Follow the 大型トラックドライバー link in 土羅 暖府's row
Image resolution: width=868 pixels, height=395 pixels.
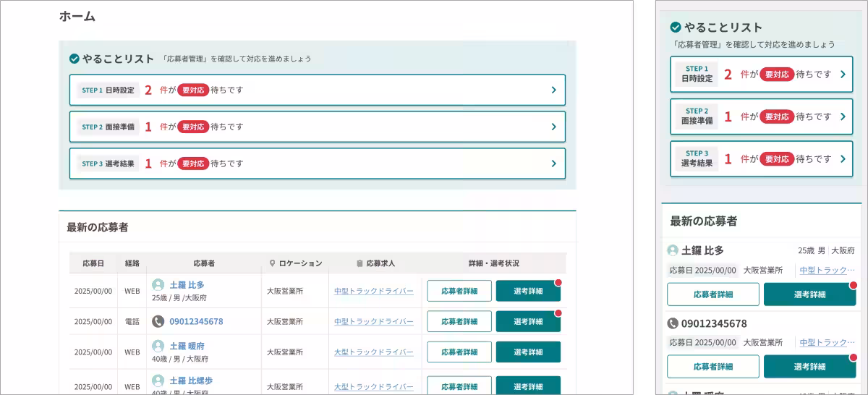(x=374, y=352)
